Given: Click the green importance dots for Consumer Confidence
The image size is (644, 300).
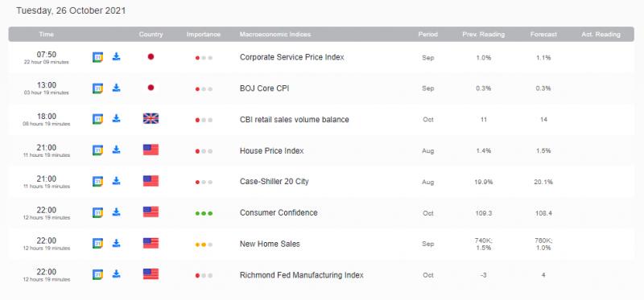Looking at the screenshot, I should [x=204, y=213].
